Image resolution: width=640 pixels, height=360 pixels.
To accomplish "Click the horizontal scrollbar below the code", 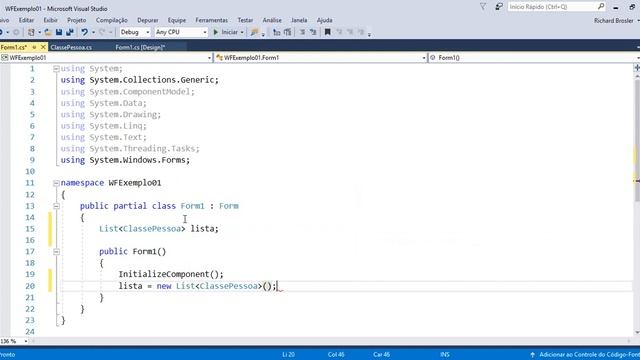I will [331, 341].
